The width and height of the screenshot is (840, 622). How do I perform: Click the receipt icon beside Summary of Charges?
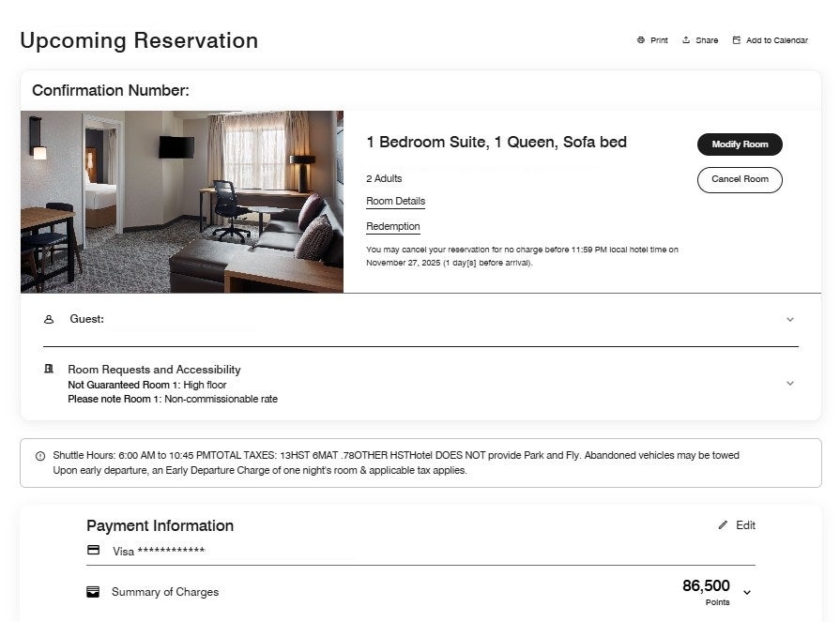click(x=94, y=592)
